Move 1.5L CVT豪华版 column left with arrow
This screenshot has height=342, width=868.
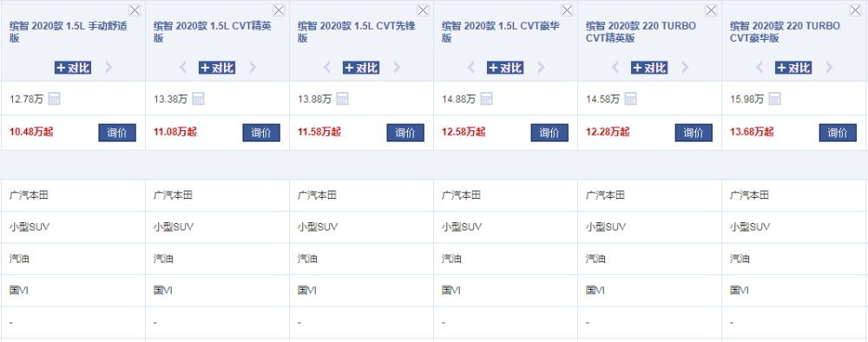pyautogui.click(x=471, y=68)
